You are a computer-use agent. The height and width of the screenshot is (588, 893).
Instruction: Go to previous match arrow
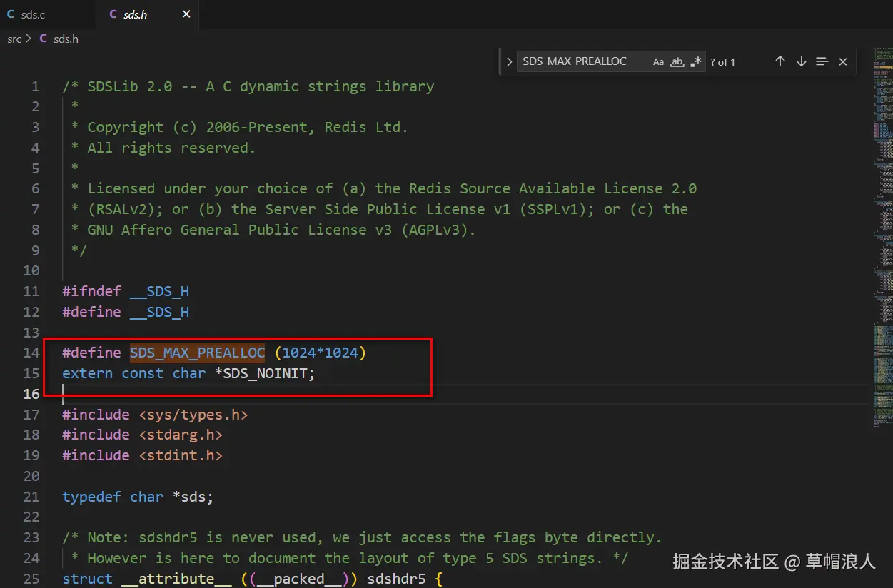(x=780, y=61)
